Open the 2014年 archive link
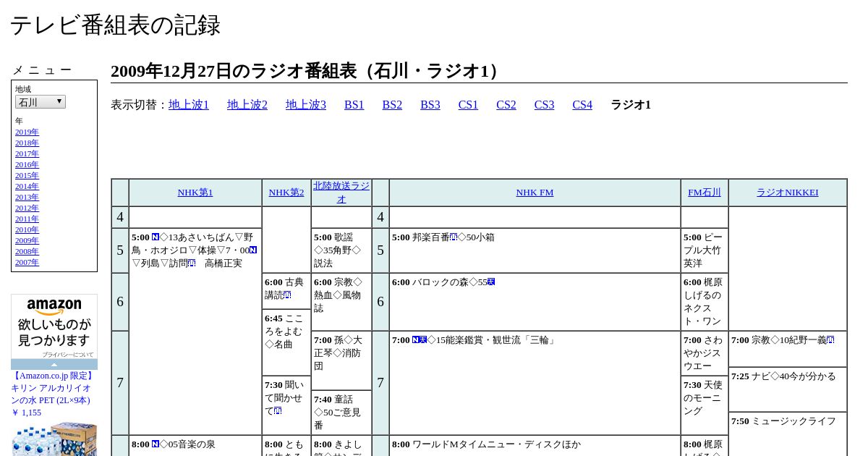The height and width of the screenshot is (456, 868). [27, 186]
